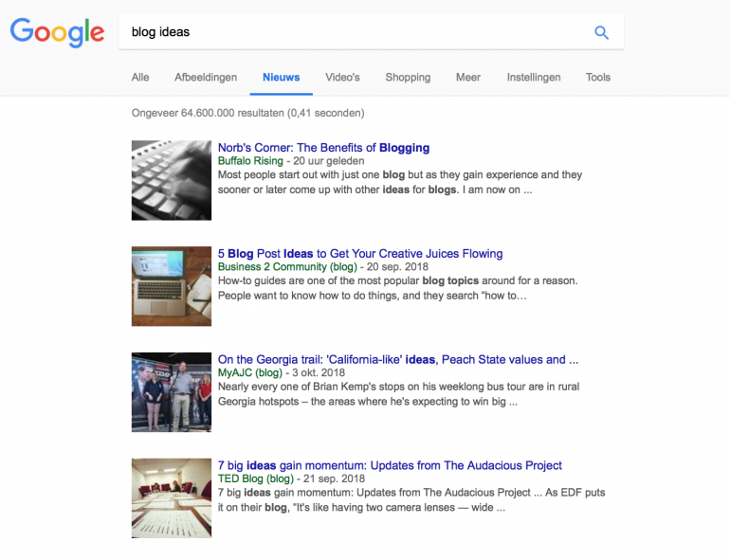Open the Shopping tab
Screen dimensions: 730x560
[x=408, y=78]
